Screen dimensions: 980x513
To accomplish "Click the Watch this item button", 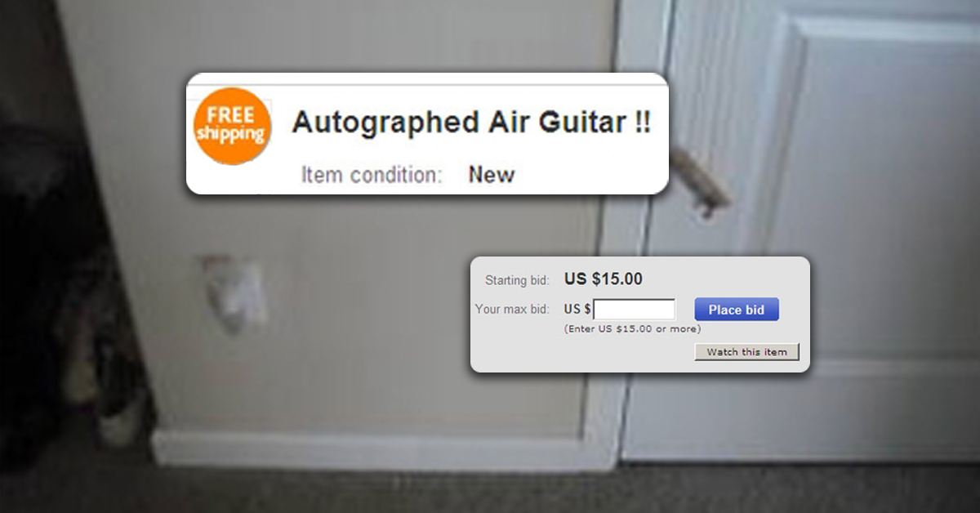I will (746, 352).
